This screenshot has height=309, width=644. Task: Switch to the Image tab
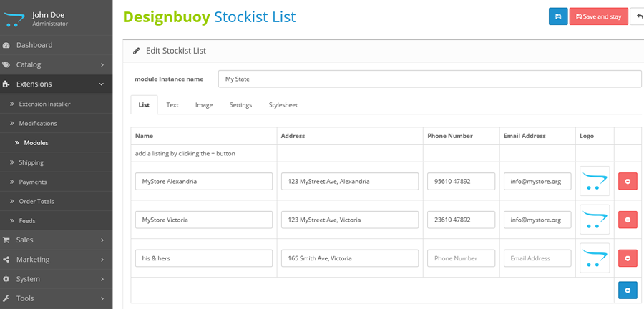(x=204, y=105)
